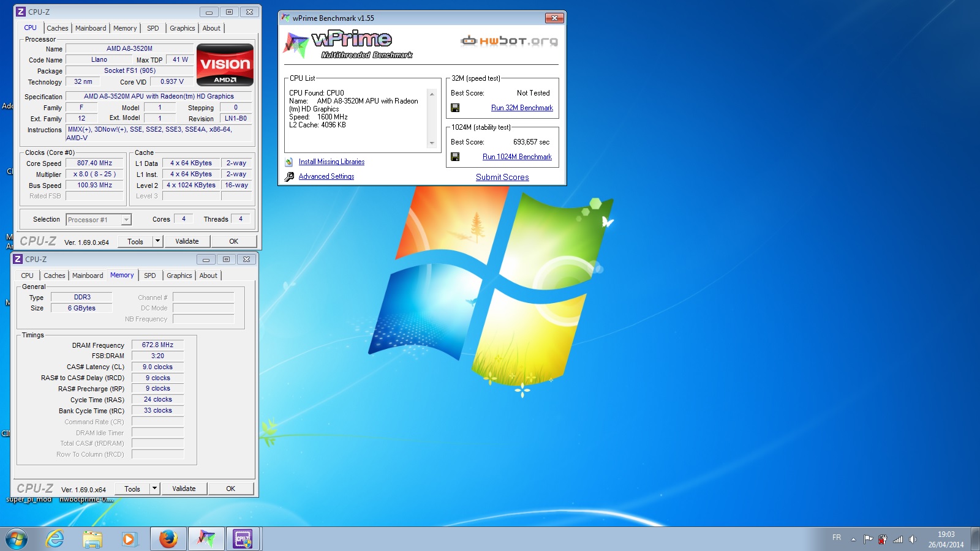Click the DRAM Frequency value 672.8 MHz
Screen dimensions: 980x551
pyautogui.click(x=157, y=345)
